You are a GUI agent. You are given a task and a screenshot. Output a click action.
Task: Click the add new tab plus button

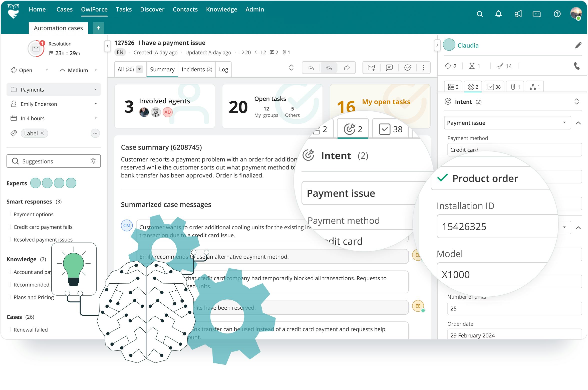tap(98, 28)
